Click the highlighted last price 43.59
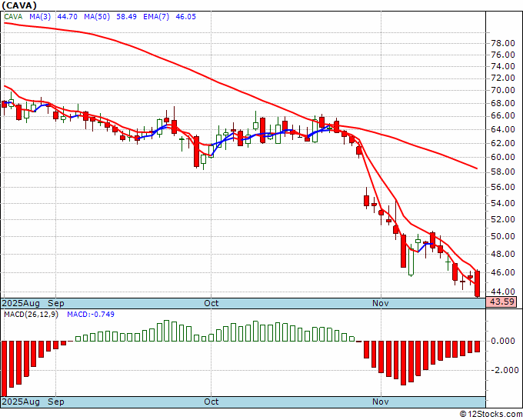The image size is (523, 420). (x=501, y=302)
